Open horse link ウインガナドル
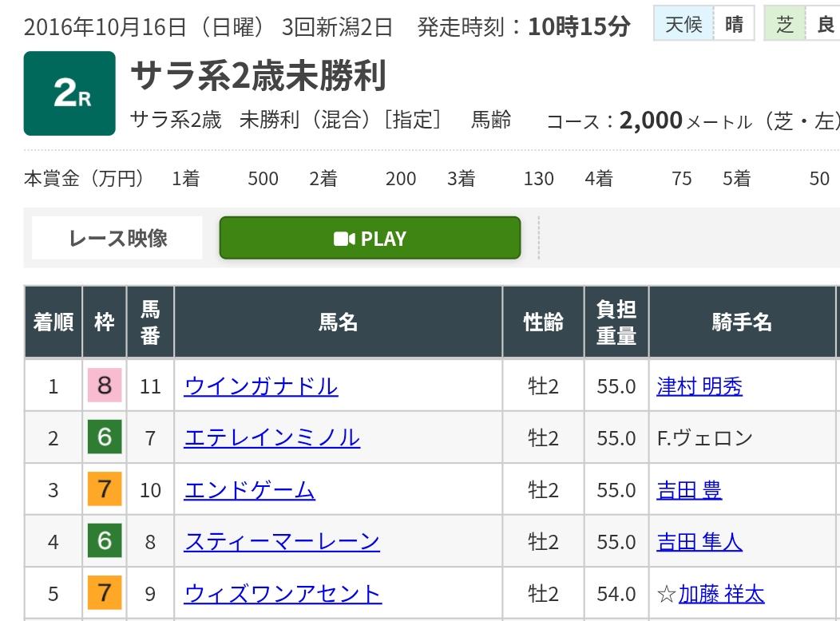Image resolution: width=840 pixels, height=621 pixels. coord(260,386)
